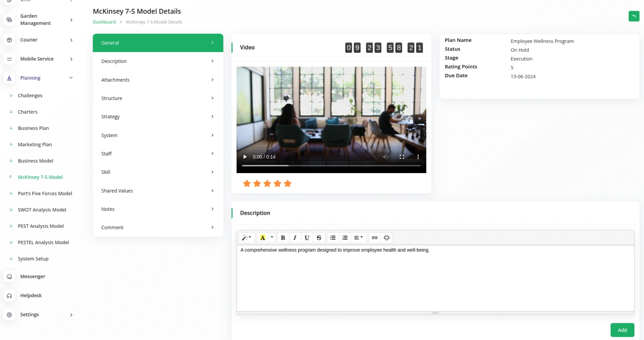
Task: Open the Staff section
Action: tap(158, 154)
